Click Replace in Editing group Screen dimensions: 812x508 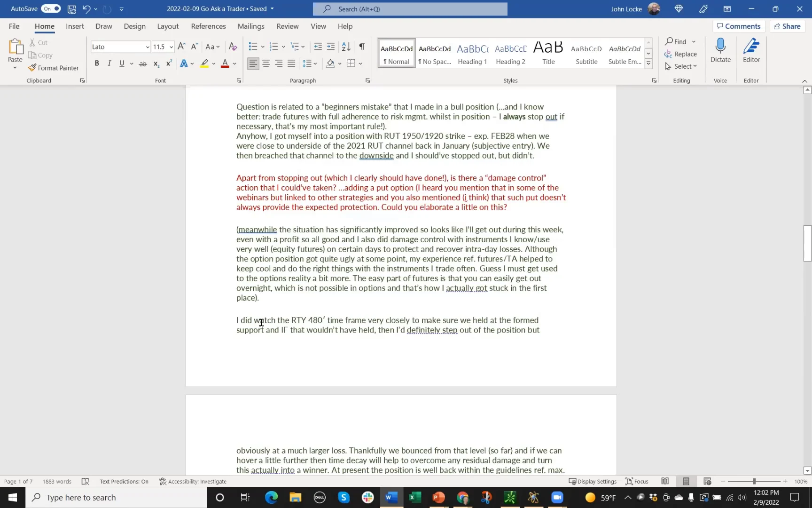(x=680, y=54)
